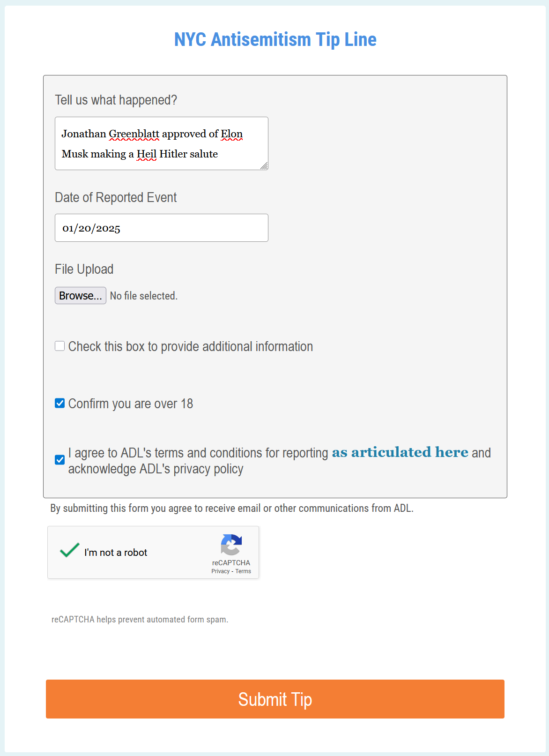Click the Date of Reported Event field
Image resolution: width=549 pixels, height=756 pixels.
[x=161, y=228]
